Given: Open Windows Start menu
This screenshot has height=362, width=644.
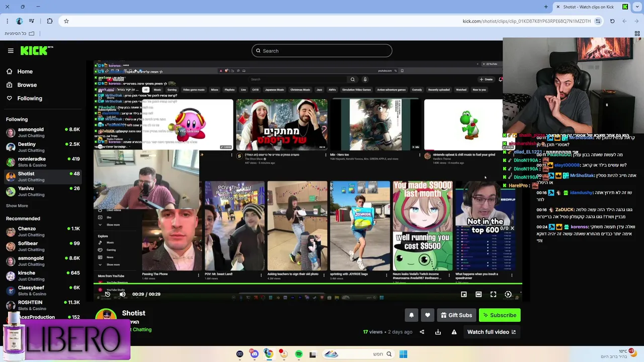Looking at the screenshot, I should pyautogui.click(x=403, y=354).
